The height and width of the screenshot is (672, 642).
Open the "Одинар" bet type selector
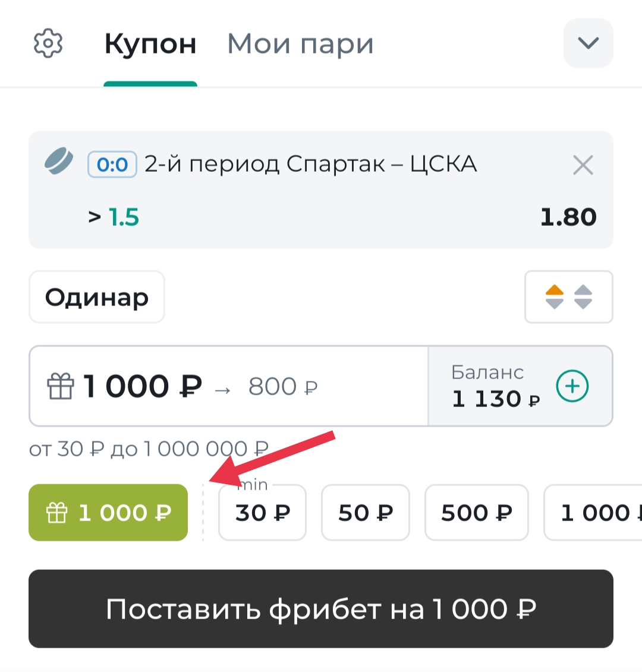(x=96, y=296)
